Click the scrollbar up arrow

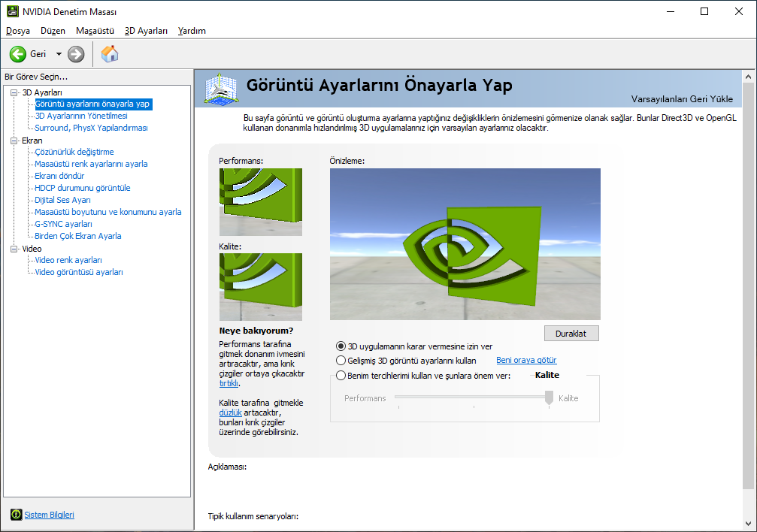(748, 77)
